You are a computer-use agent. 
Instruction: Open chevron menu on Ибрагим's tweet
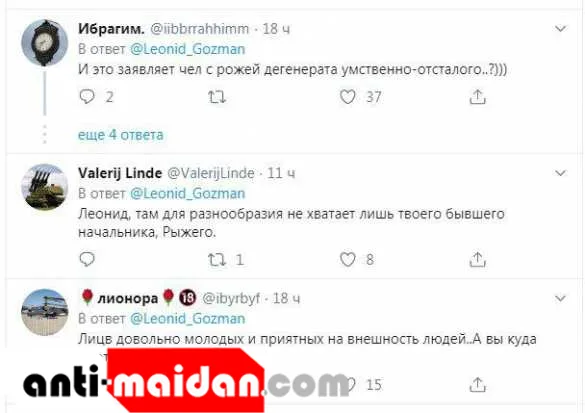pos(560,29)
